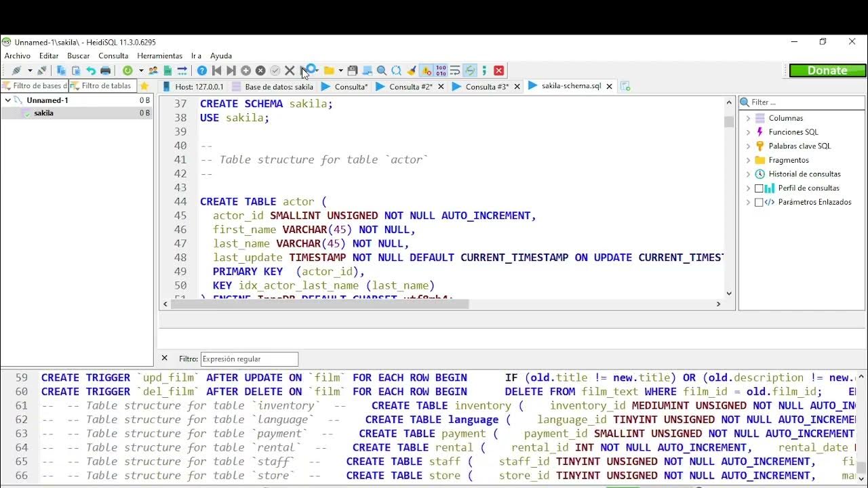This screenshot has width=868, height=488.
Task: Open the Herramientas menu
Action: pos(160,56)
